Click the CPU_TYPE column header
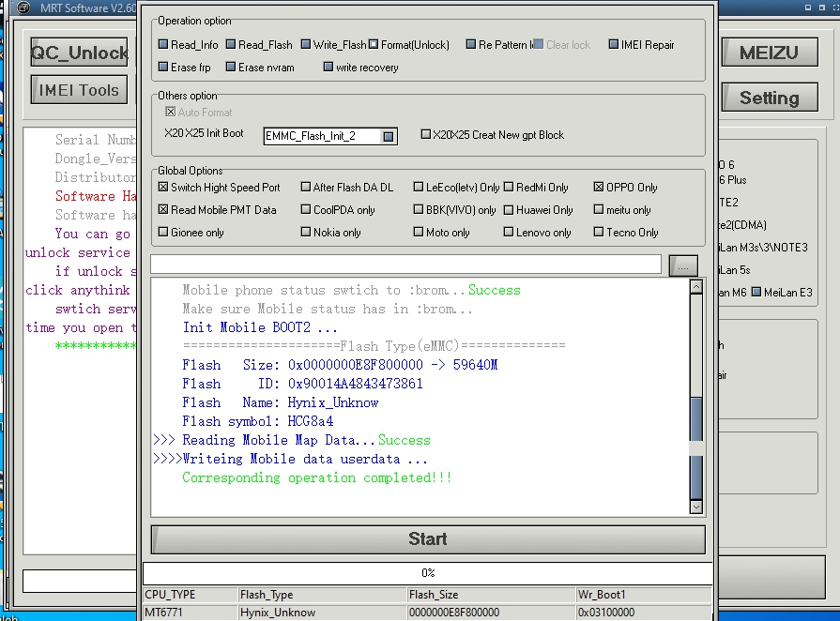The width and height of the screenshot is (840, 621). 191,594
